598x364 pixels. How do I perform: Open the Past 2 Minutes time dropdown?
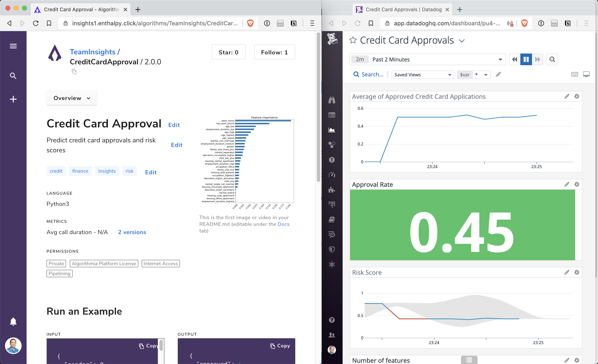click(x=427, y=59)
